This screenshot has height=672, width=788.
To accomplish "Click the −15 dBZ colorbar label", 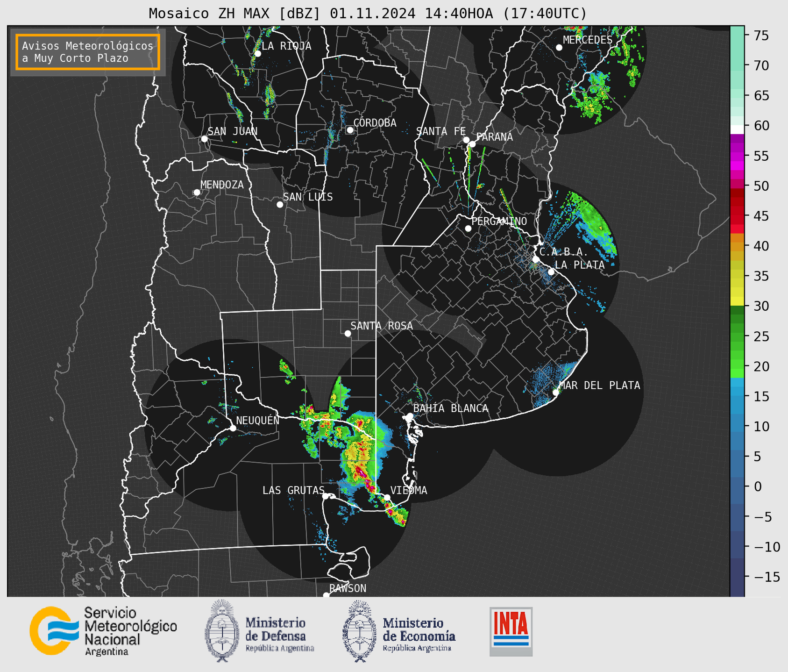I will (x=766, y=577).
